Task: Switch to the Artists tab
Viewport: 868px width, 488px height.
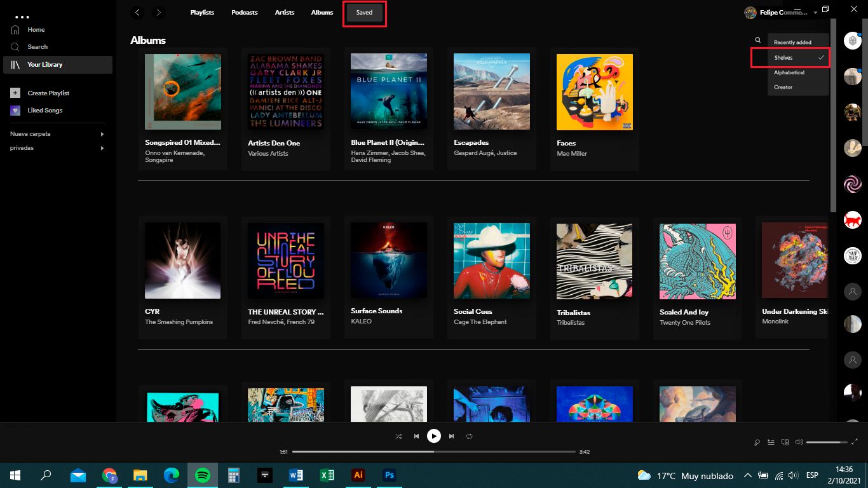Action: 284,12
